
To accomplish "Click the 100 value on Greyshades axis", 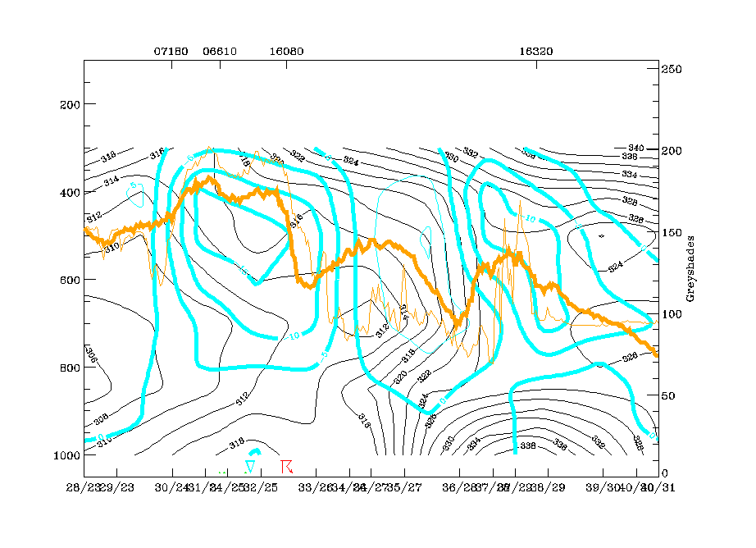I will [x=672, y=314].
